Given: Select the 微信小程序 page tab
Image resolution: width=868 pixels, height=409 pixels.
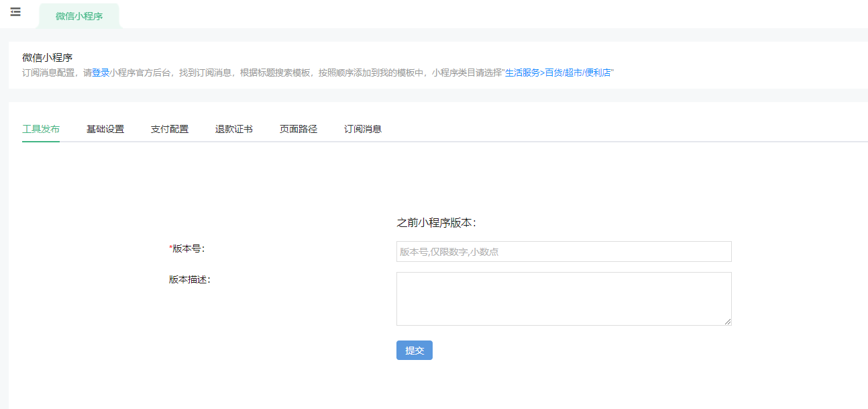Looking at the screenshot, I should (x=79, y=16).
